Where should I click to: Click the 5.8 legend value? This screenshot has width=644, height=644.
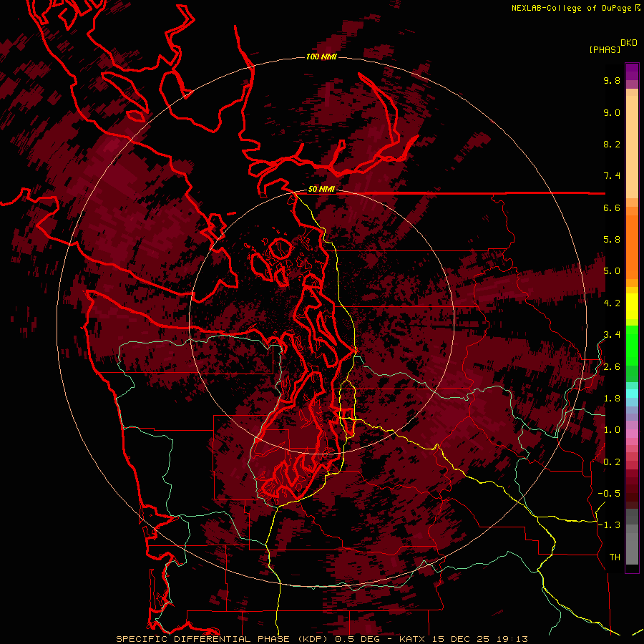click(612, 240)
